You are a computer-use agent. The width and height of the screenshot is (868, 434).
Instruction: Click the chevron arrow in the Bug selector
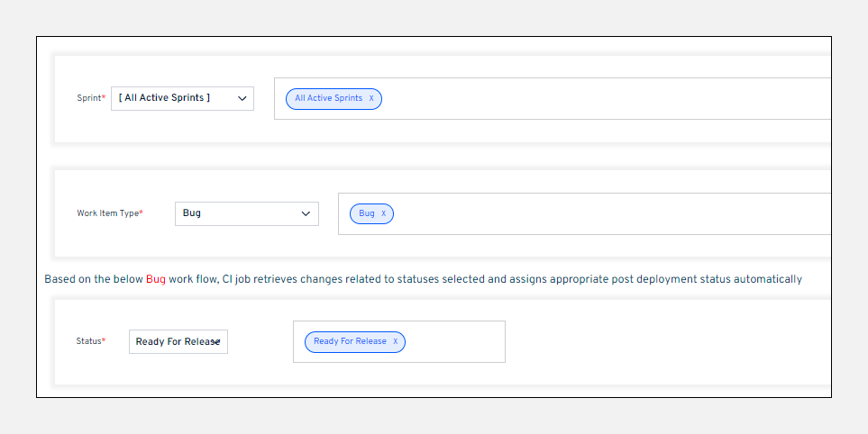pos(306,213)
